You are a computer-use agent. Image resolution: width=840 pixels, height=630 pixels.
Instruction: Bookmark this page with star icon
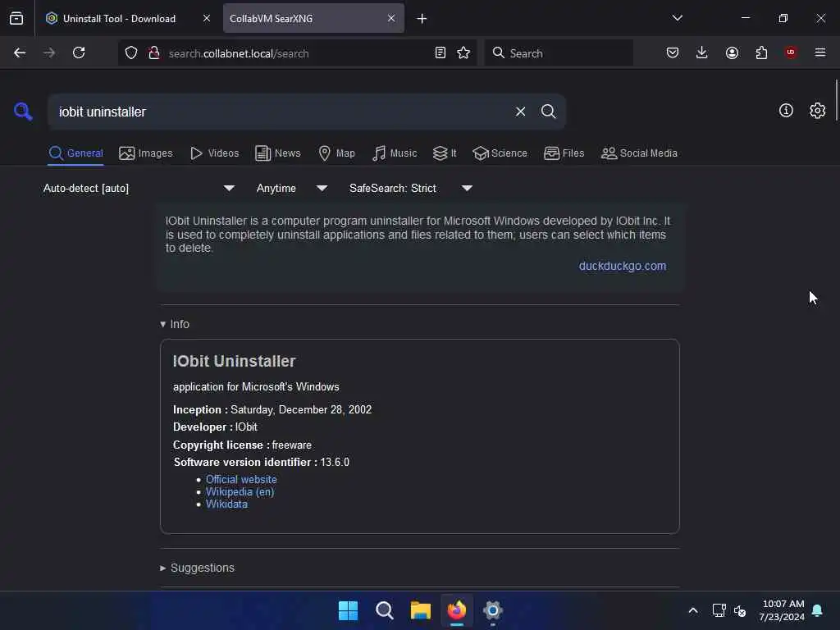coord(463,52)
